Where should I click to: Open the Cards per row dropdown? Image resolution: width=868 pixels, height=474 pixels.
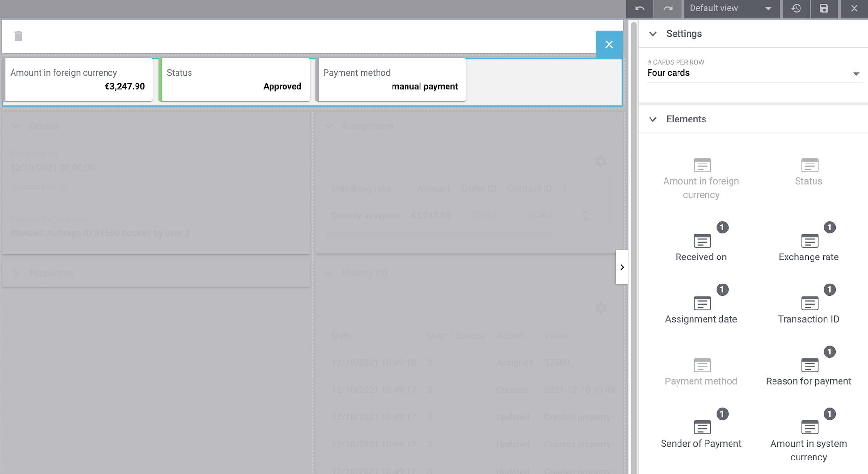click(754, 73)
